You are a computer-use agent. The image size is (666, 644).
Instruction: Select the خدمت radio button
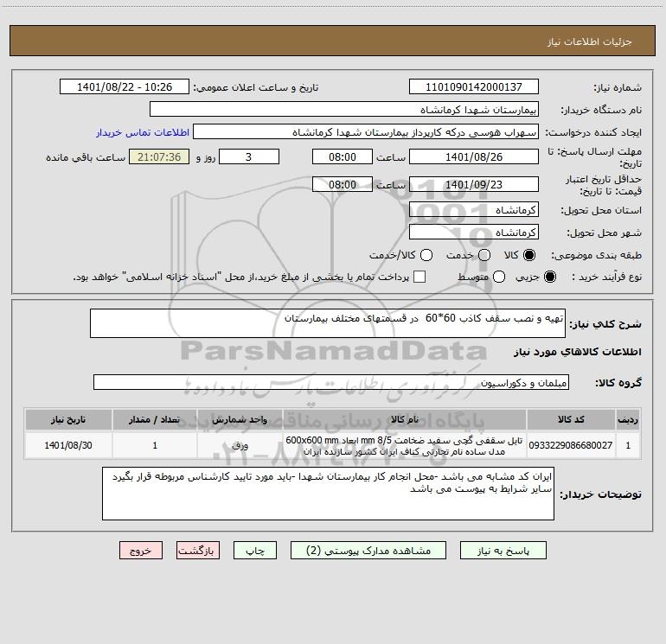pyautogui.click(x=484, y=255)
